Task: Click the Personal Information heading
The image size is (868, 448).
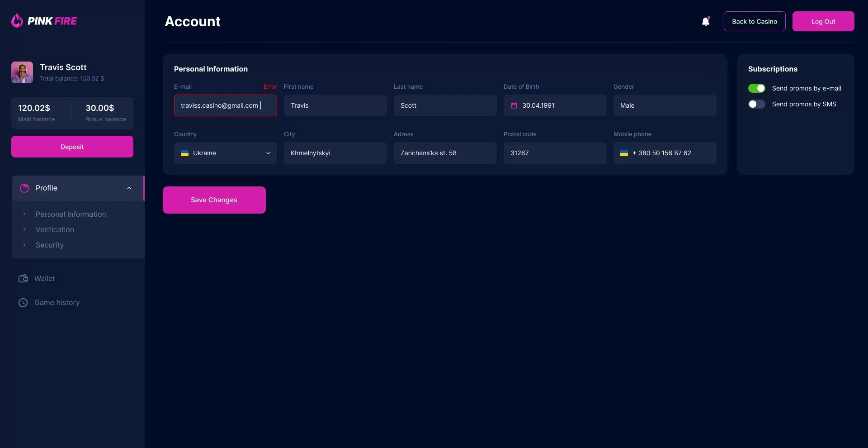Action: click(x=211, y=69)
